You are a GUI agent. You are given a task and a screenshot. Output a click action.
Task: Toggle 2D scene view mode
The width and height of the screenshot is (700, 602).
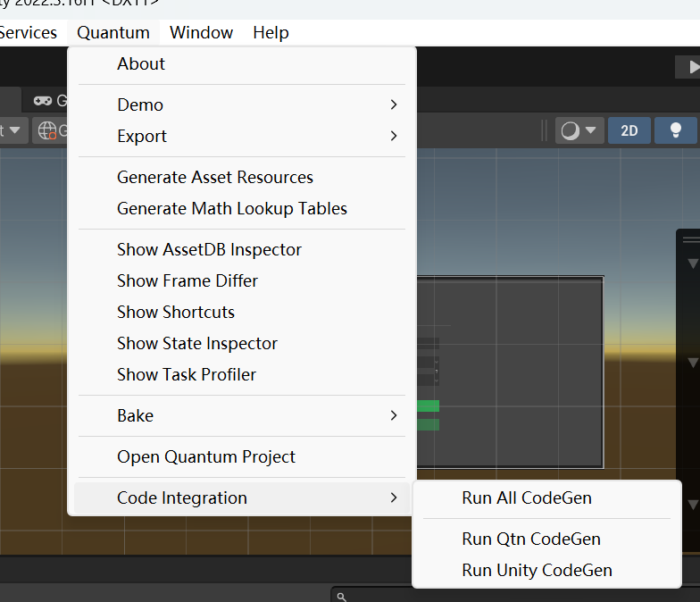[629, 130]
